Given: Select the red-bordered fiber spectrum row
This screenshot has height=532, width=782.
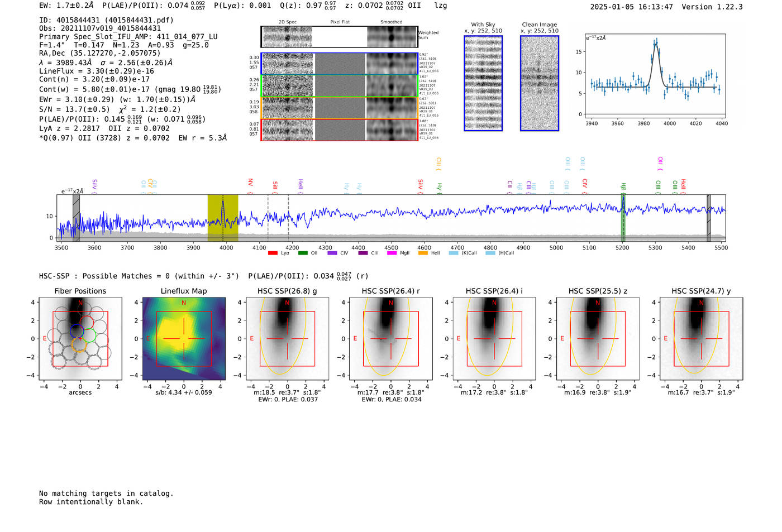Looking at the screenshot, I should pyautogui.click(x=339, y=130).
